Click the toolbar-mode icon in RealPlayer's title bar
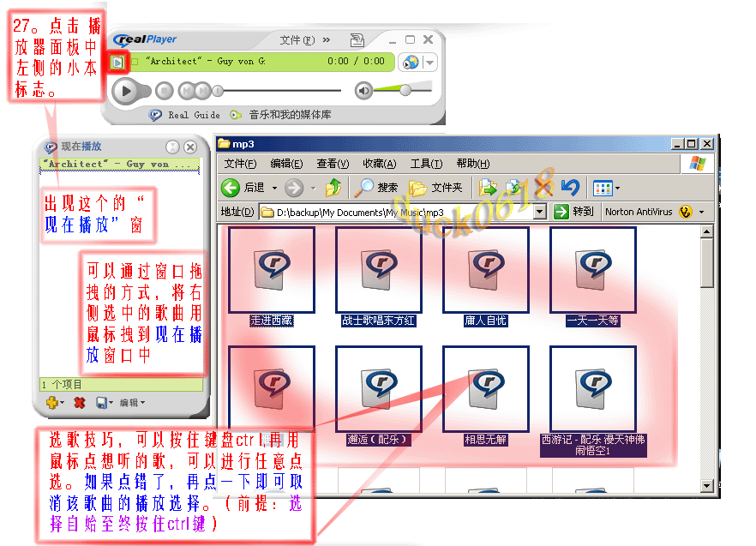Image resolution: width=756 pixels, height=546 pixels. pyautogui.click(x=357, y=40)
